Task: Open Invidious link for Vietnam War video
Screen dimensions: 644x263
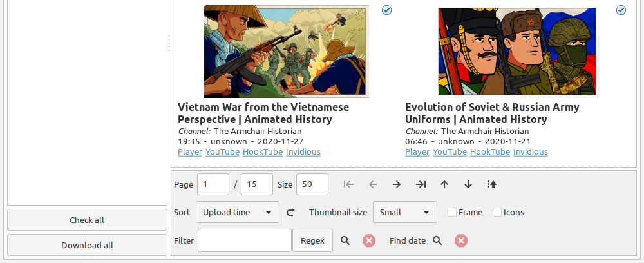Action: pos(303,152)
